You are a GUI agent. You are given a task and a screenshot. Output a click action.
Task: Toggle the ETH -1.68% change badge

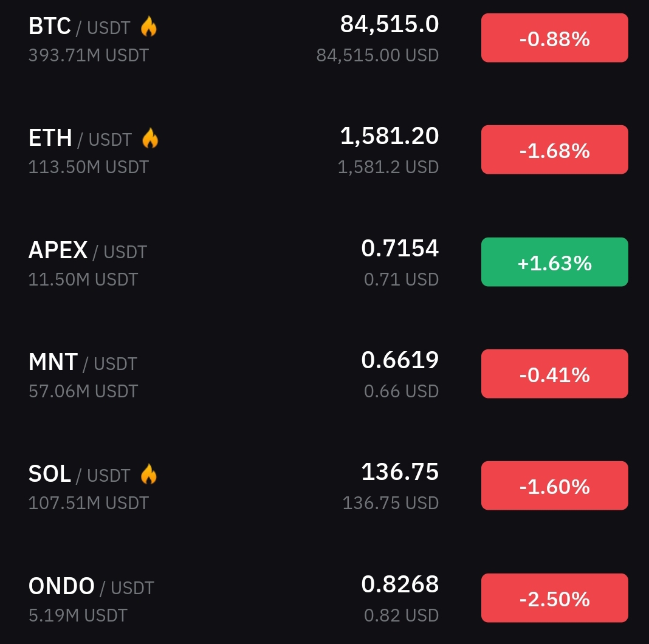click(554, 150)
